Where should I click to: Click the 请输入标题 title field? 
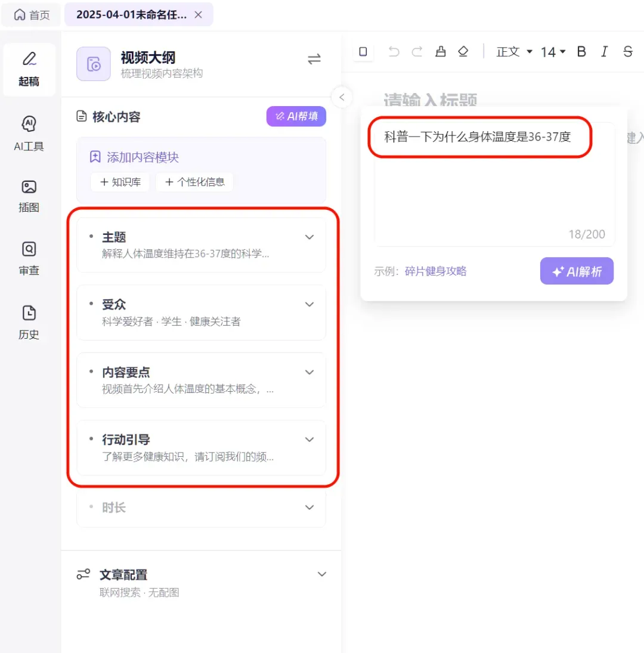[x=430, y=100]
